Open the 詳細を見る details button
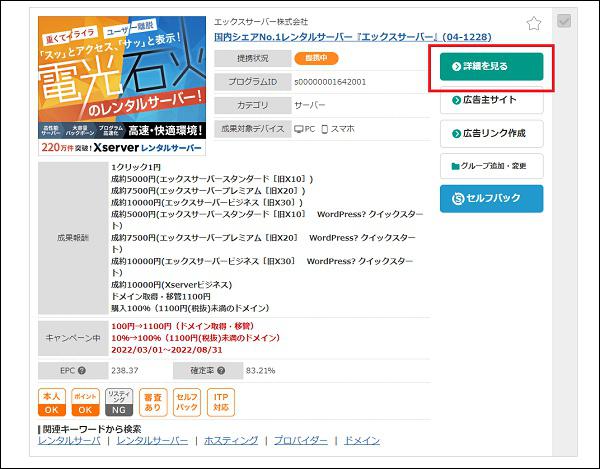This screenshot has width=600, height=469. click(491, 67)
